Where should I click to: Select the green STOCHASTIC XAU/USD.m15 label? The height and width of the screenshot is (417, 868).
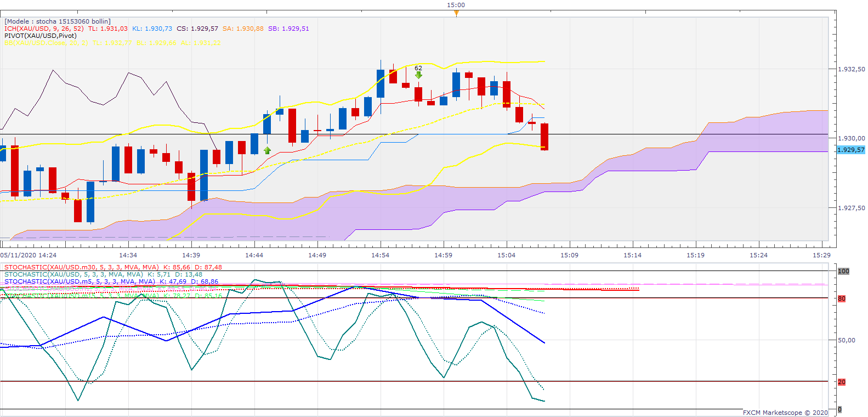point(82,296)
